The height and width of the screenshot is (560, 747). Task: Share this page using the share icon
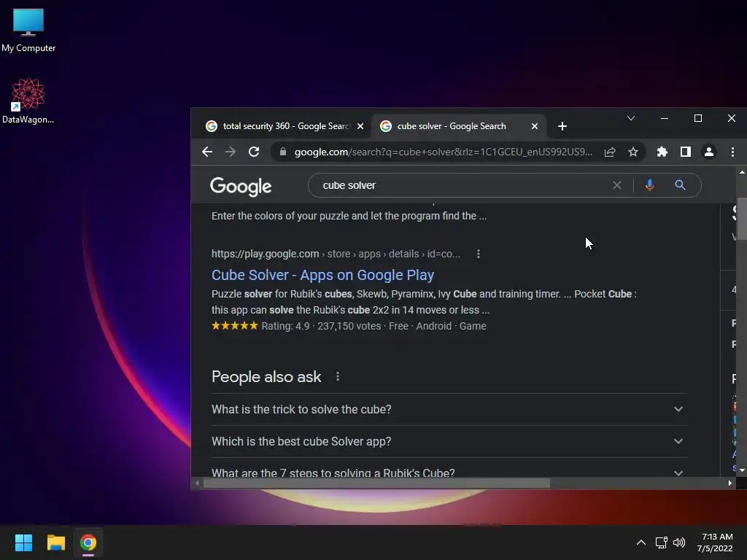(610, 152)
